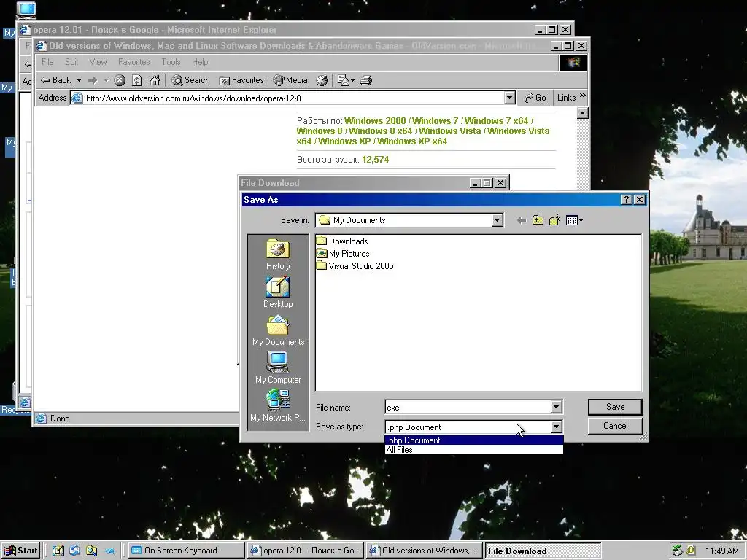The image size is (747, 560).
Task: Click the Back arrow in Internet Explorer
Action: 55,80
